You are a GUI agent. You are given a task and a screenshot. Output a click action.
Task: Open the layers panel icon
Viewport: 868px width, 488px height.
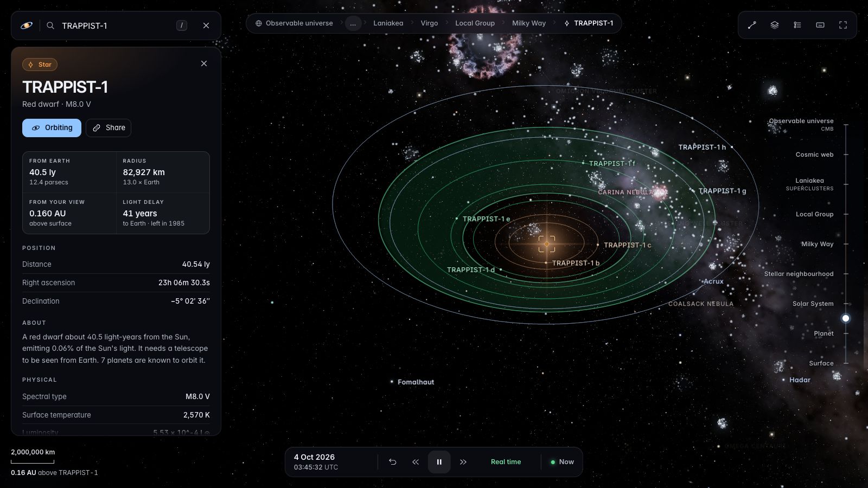[775, 25]
